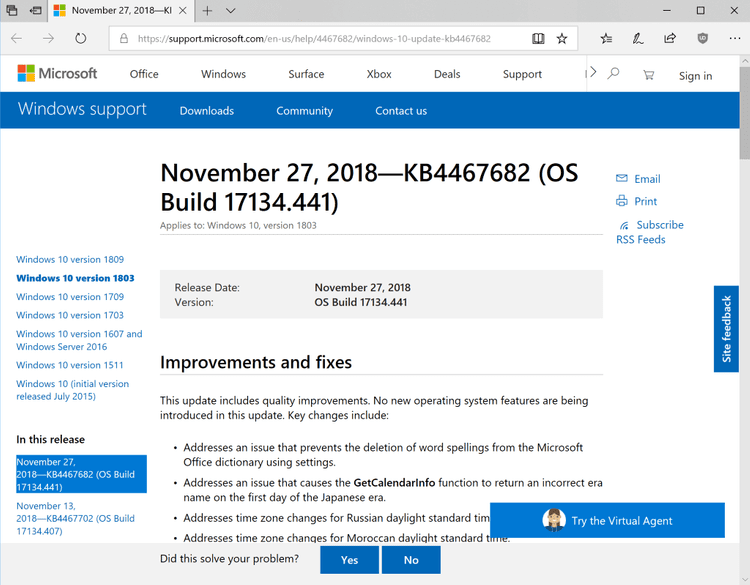Open Windows 10 version 1709 link

[x=70, y=297]
